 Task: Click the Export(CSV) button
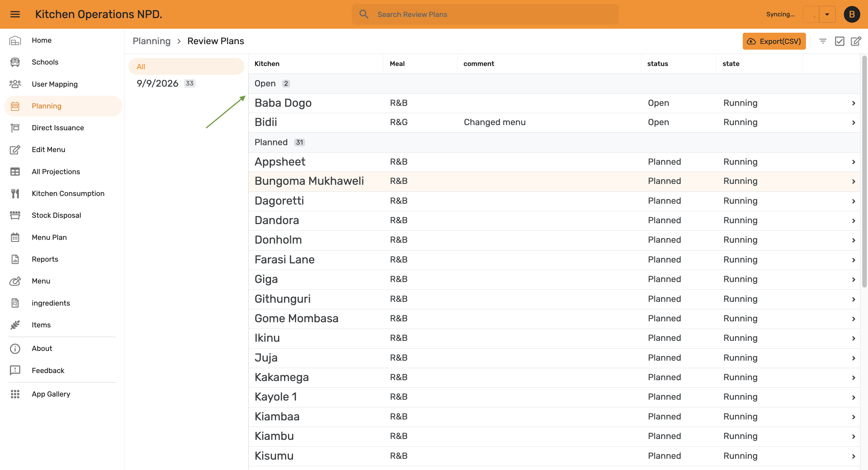coord(774,41)
